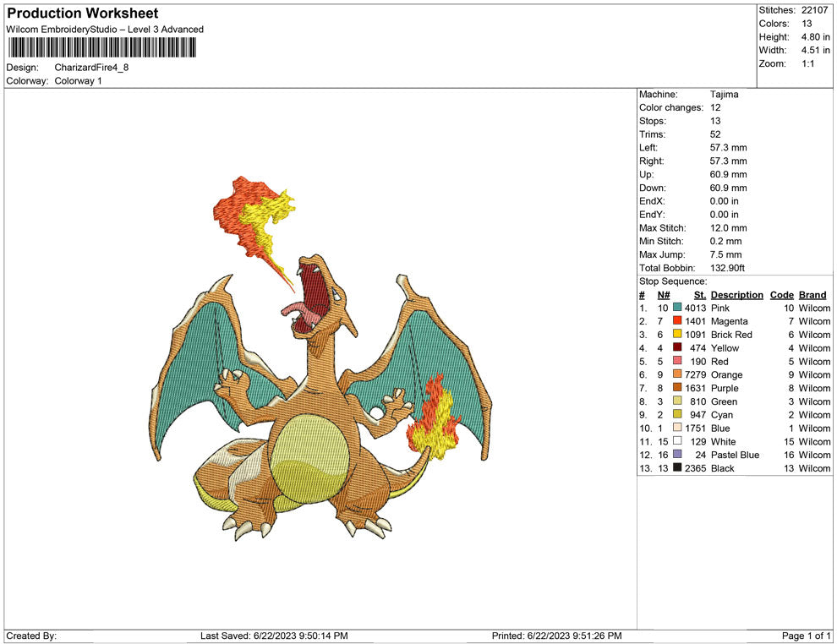
Task: Click the Brand column header
Action: pyautogui.click(x=812, y=295)
